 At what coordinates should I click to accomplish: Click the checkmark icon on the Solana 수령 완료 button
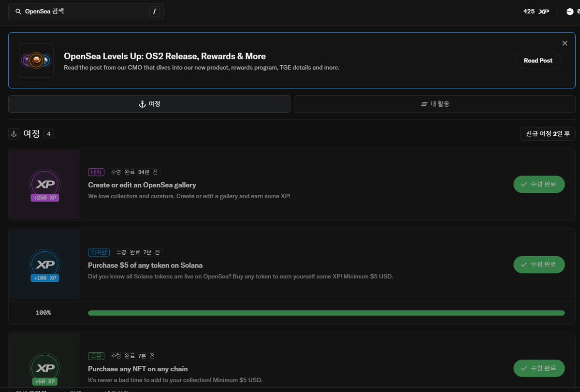(x=524, y=264)
